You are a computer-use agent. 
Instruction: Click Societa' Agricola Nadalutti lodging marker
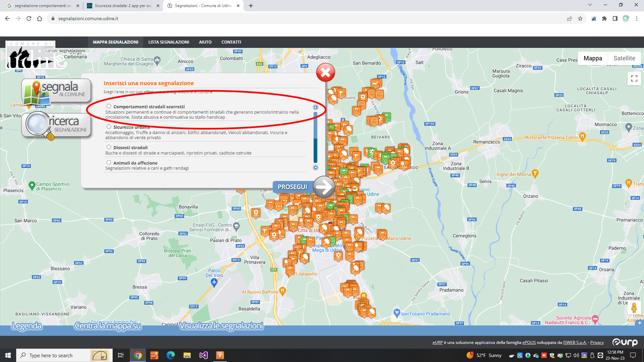[595, 319]
